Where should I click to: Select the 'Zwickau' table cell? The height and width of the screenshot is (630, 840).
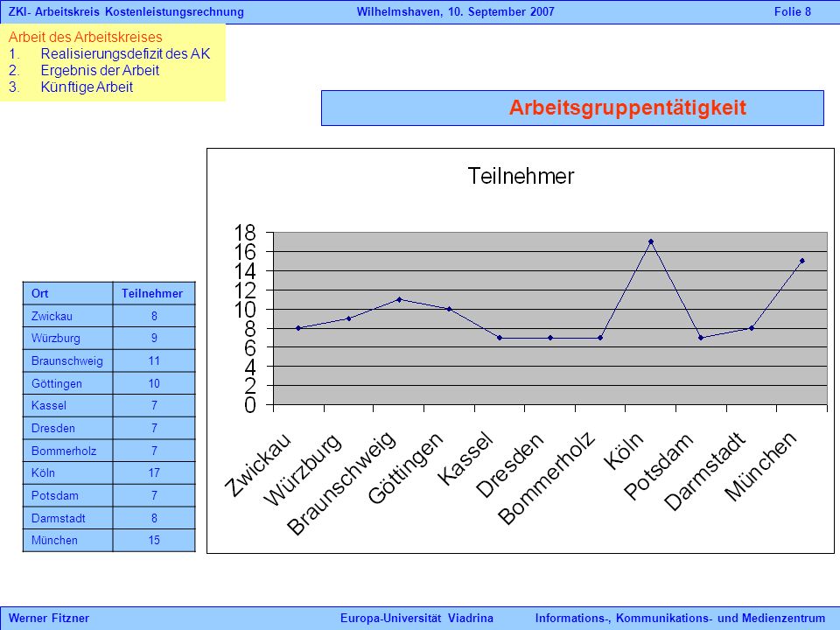point(67,316)
